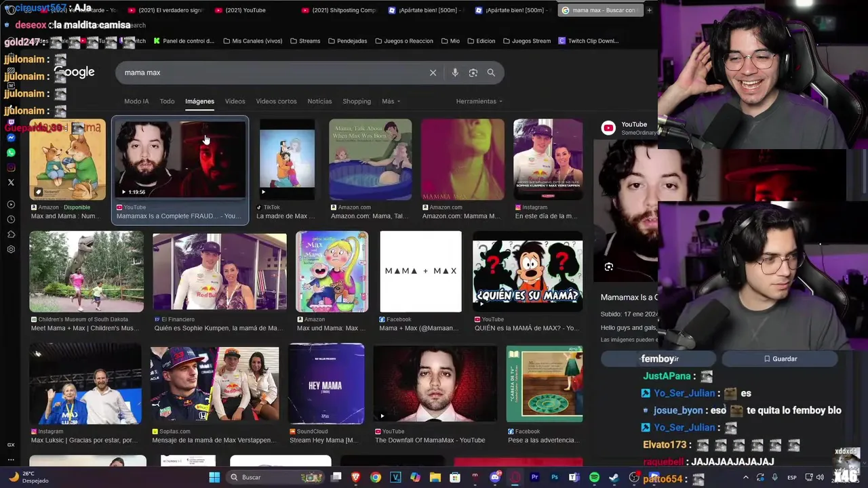Launch Google Chrome from the taskbar
This screenshot has height=488, width=868.
point(376,477)
